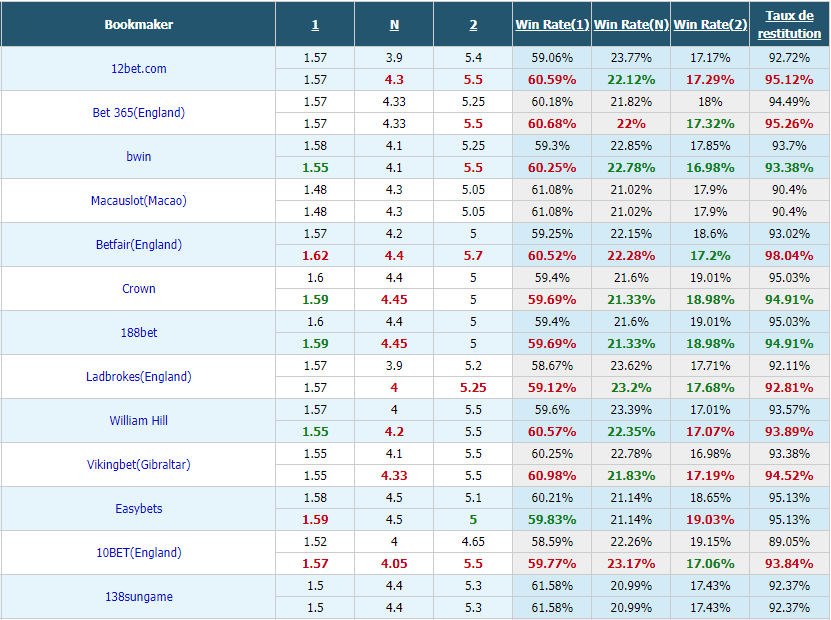Select William Hill's 60.57% win rate
The width and height of the screenshot is (831, 620).
click(x=552, y=431)
